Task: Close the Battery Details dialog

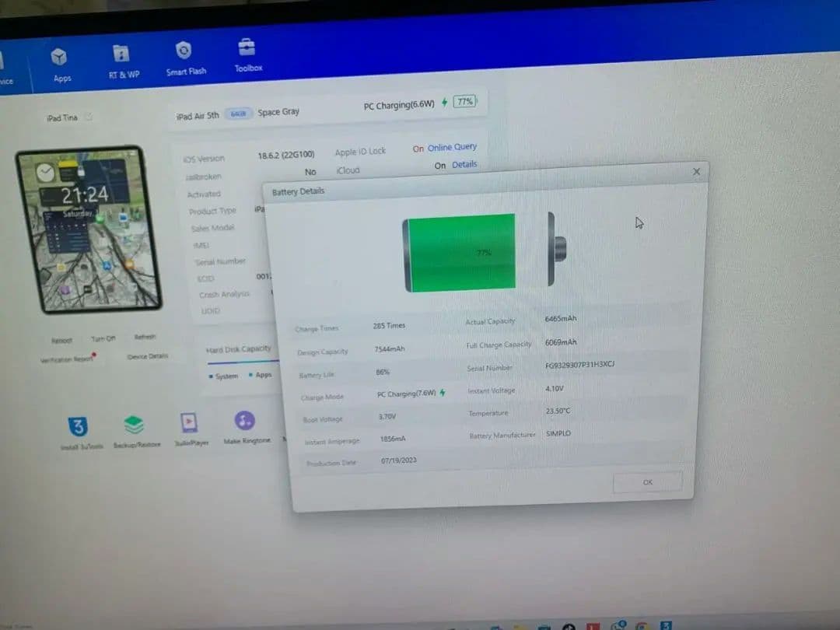Action: tap(696, 172)
